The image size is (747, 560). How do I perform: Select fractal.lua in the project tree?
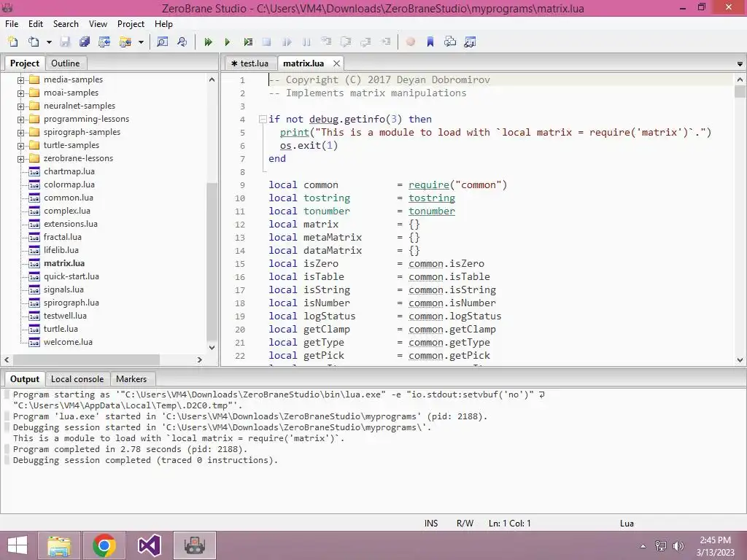pos(63,237)
